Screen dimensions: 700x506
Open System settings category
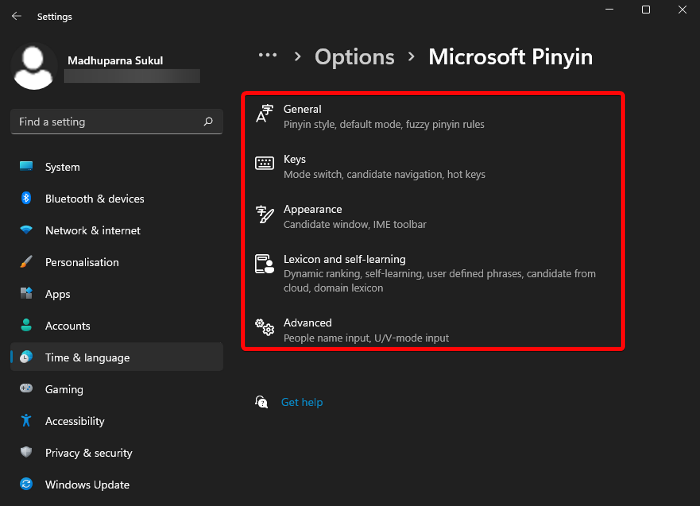(x=62, y=167)
